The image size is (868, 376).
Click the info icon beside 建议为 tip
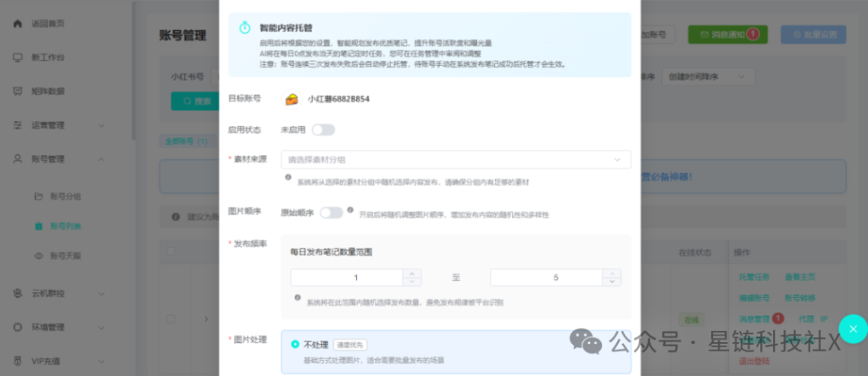(x=175, y=217)
